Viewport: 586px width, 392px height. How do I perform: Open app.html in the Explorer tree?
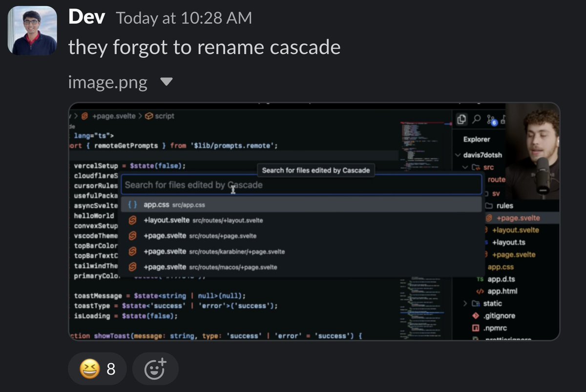(502, 291)
